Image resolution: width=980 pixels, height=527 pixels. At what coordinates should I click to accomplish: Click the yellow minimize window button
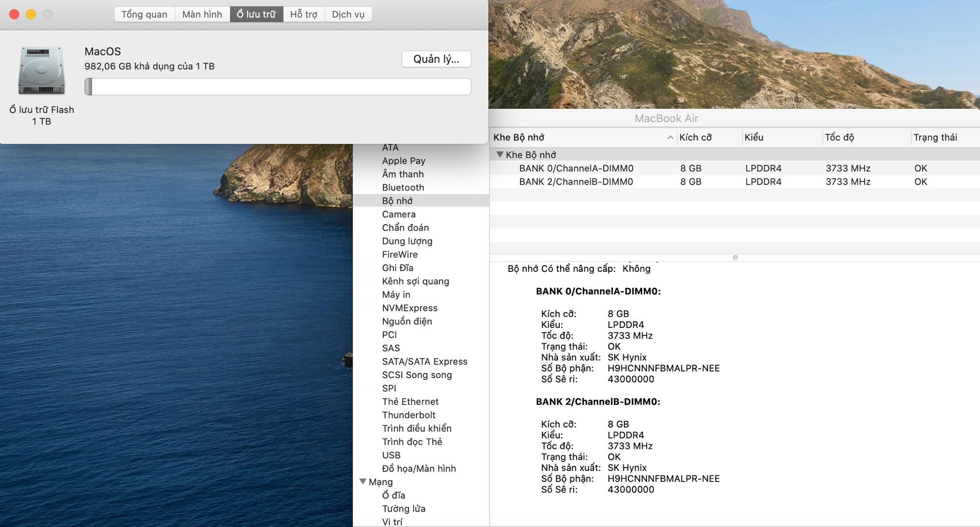click(x=31, y=14)
